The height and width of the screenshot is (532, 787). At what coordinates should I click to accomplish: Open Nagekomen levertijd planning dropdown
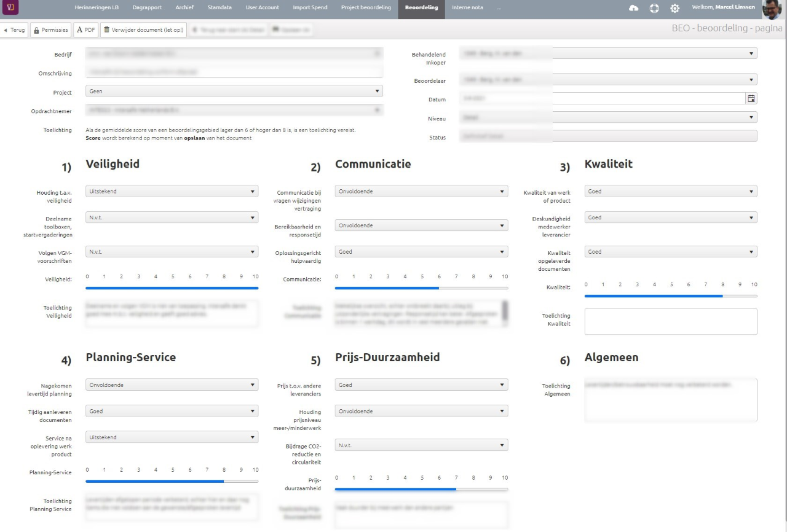coord(172,385)
